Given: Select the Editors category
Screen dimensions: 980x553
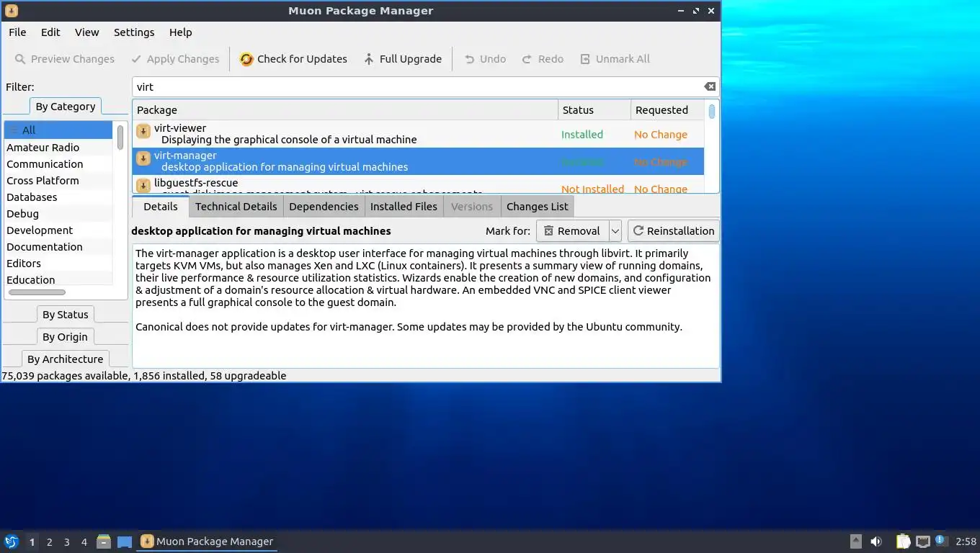Looking at the screenshot, I should [x=58, y=264].
